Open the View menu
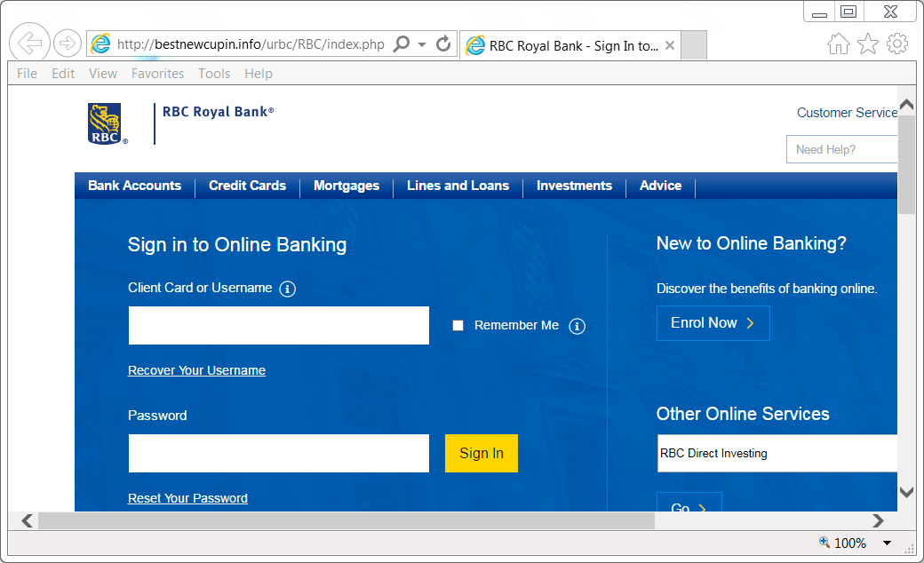This screenshot has height=563, width=924. pos(103,74)
